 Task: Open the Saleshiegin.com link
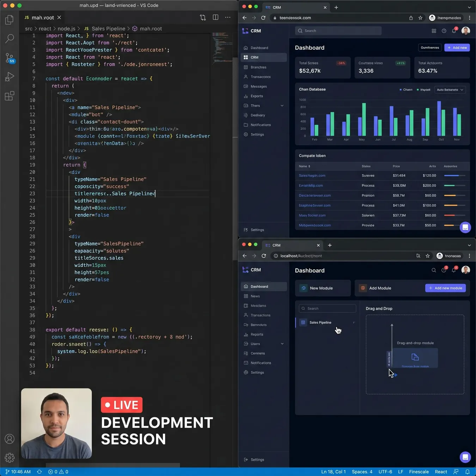312,176
